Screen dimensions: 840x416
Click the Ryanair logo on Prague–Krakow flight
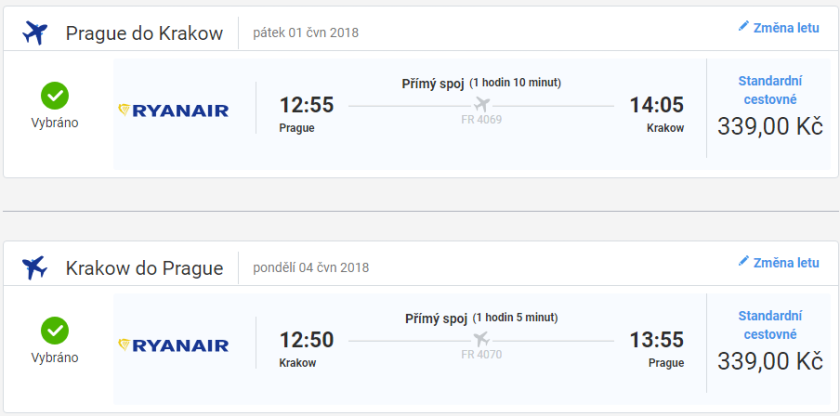(x=174, y=110)
